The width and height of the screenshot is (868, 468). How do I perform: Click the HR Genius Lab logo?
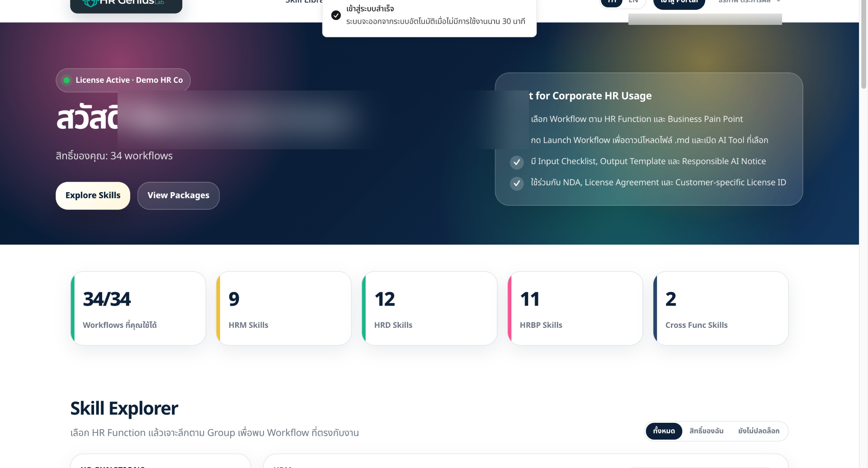(126, 4)
